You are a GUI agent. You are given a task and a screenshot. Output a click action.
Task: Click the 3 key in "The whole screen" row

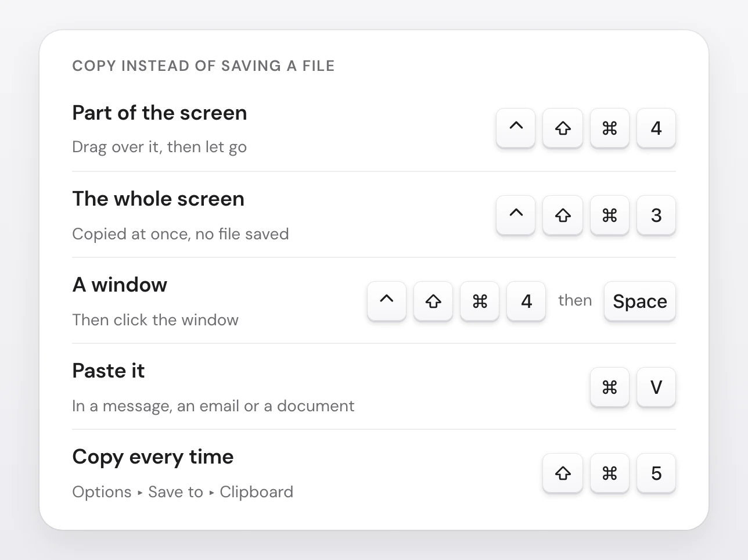656,215
